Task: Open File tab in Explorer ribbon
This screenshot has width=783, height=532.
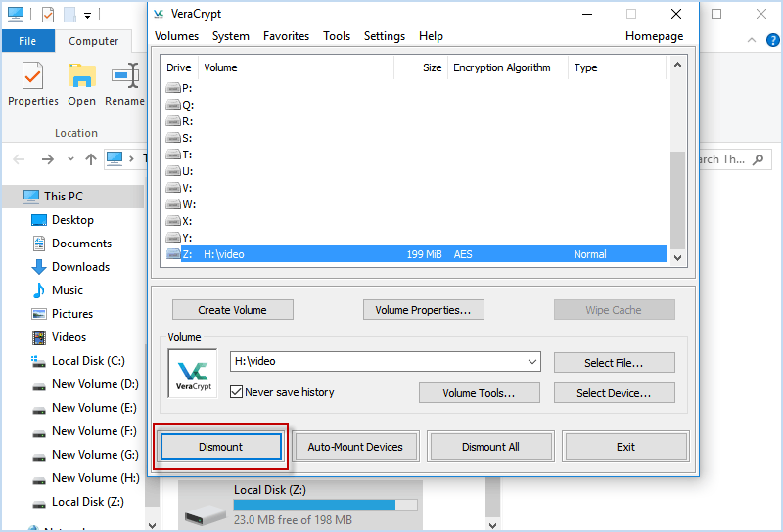Action: point(27,41)
